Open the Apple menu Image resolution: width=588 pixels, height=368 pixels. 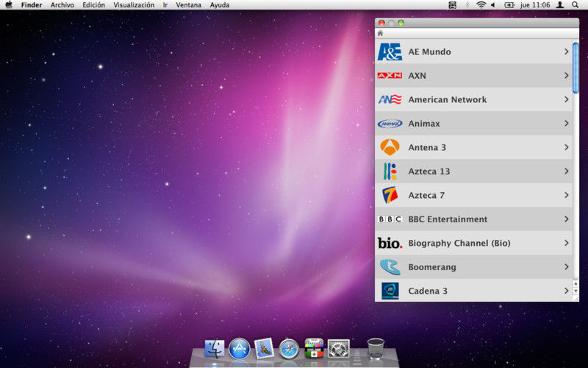[x=9, y=5]
